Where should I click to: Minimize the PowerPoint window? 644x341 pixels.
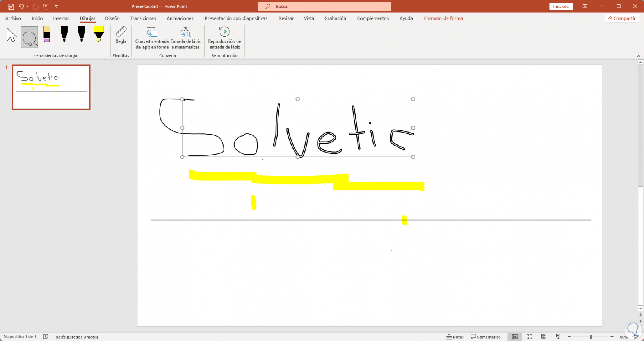click(602, 6)
